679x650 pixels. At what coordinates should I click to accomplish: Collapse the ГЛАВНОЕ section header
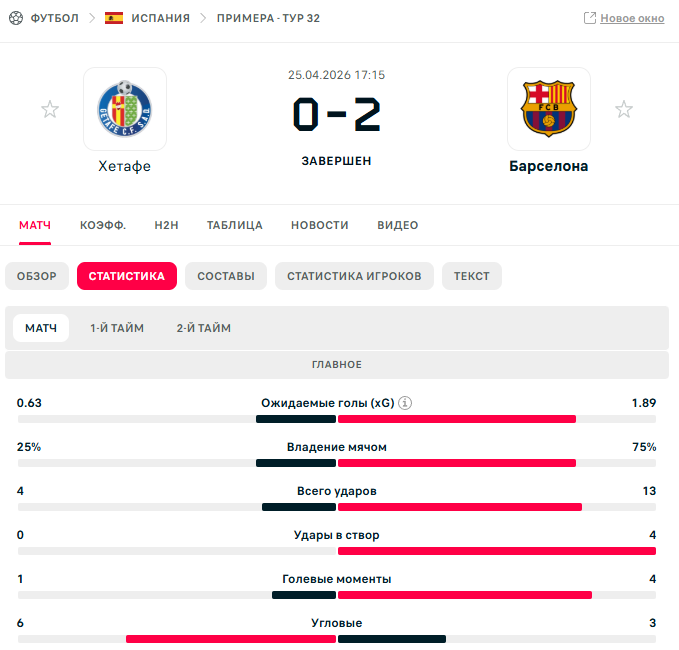point(337,365)
